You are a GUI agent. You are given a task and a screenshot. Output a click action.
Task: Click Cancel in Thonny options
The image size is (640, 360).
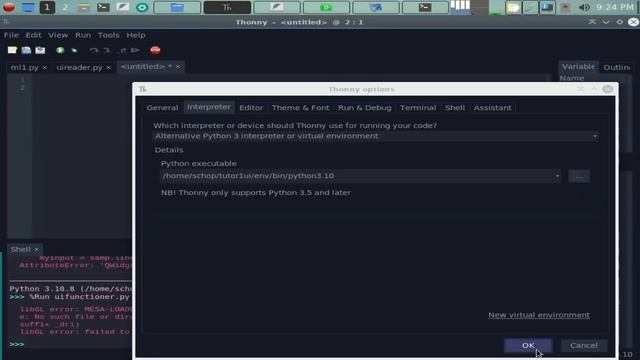coord(584,345)
